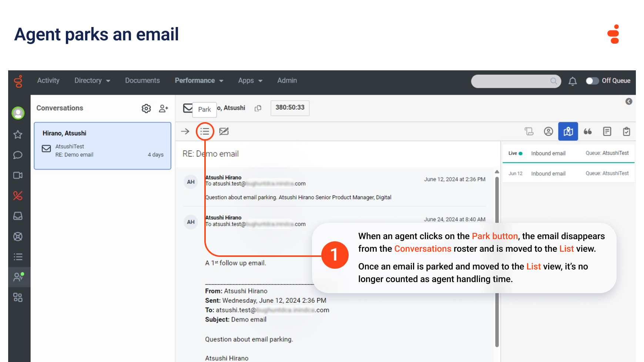Image resolution: width=644 pixels, height=362 pixels.
Task: Open the notifications bell
Action: pyautogui.click(x=572, y=81)
